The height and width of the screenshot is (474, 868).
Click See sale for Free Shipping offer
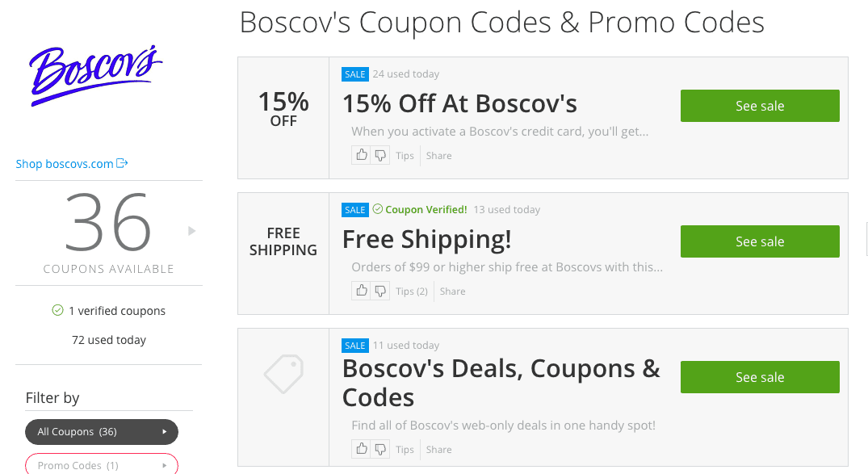coord(759,241)
